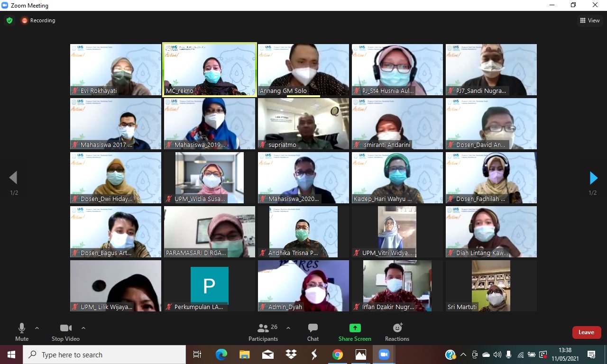The width and height of the screenshot is (607, 364).
Task: Open Dropbox from the taskbar
Action: click(291, 355)
